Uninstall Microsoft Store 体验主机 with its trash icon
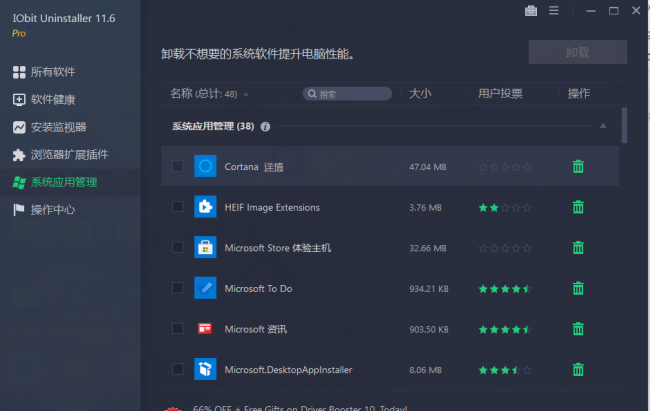This screenshot has width=650, height=411. pos(578,248)
